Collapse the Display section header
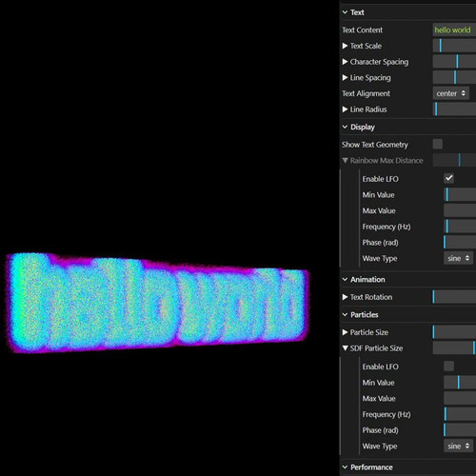Image resolution: width=476 pixels, height=476 pixels. pos(407,127)
